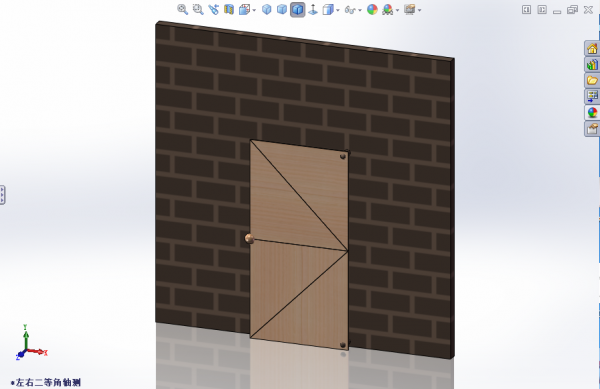Image resolution: width=600 pixels, height=389 pixels.
Task: Toggle the Shaded With Edges display style
Action: pos(298,10)
